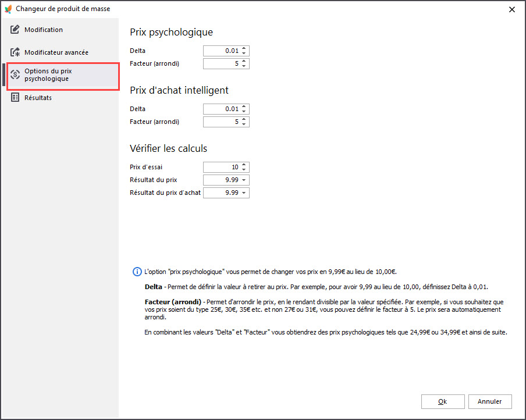
Task: Close the Changeur de produit de masse window
Action: click(512, 9)
